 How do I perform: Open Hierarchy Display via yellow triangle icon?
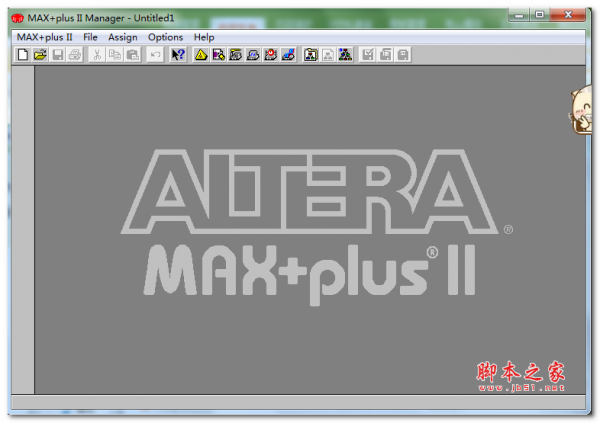(x=201, y=55)
